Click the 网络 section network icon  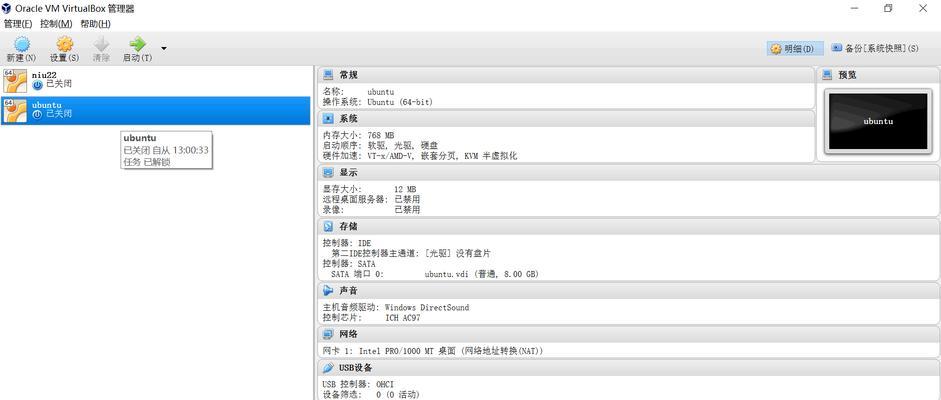point(328,334)
